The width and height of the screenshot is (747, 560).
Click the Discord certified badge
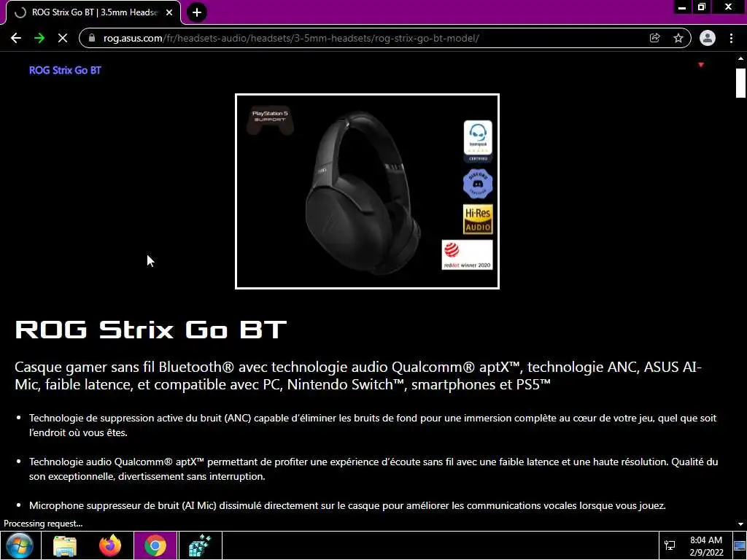[478, 183]
